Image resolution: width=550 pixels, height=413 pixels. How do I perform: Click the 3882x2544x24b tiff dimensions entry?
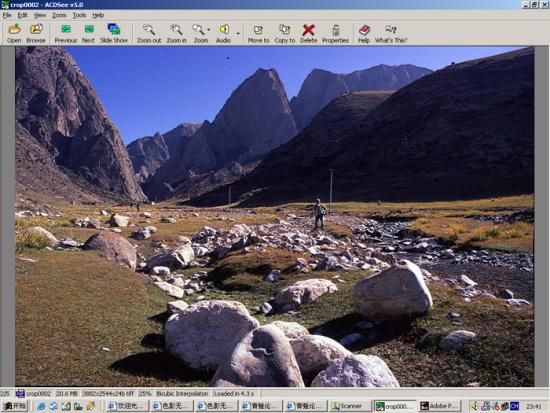coord(108,394)
